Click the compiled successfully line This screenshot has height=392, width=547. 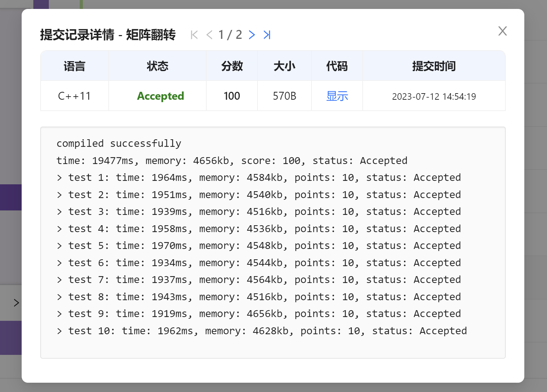point(119,144)
